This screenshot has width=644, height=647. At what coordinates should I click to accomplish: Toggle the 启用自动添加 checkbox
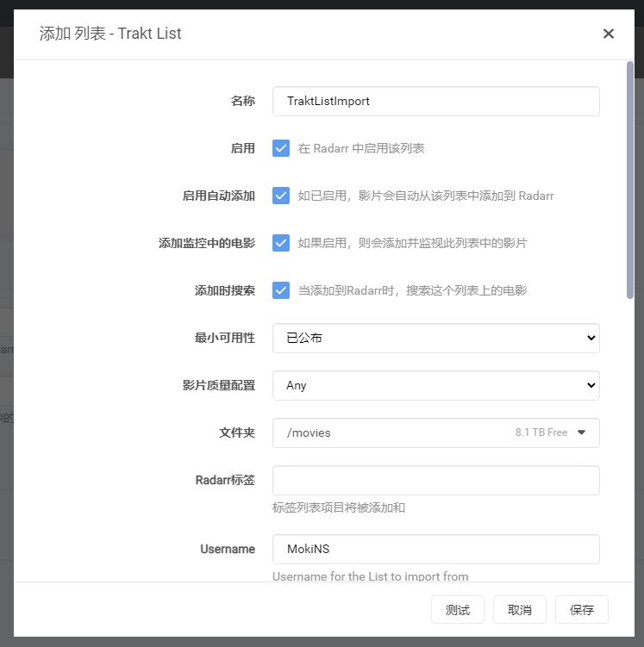(281, 196)
